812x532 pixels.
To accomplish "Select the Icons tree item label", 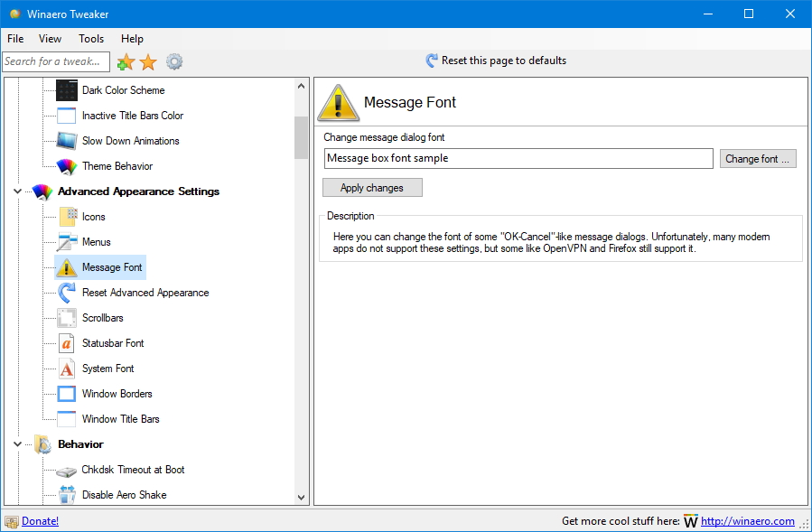I will point(94,217).
